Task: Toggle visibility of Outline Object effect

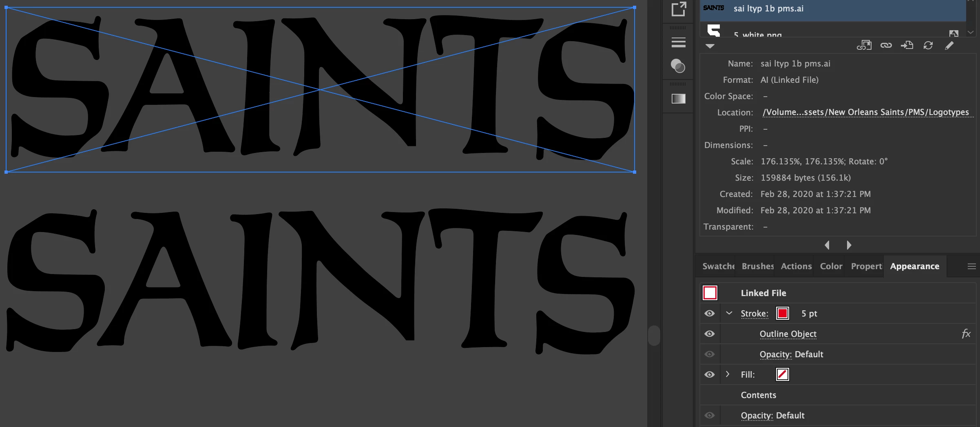Action: tap(710, 334)
